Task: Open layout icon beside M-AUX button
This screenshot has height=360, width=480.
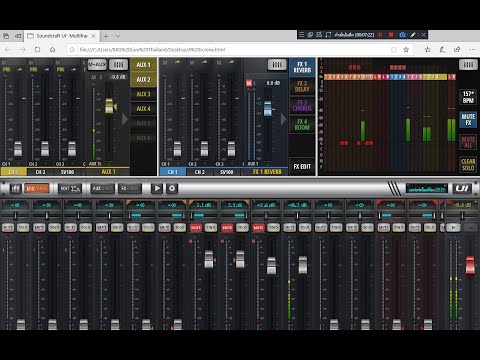Action: pos(118,65)
